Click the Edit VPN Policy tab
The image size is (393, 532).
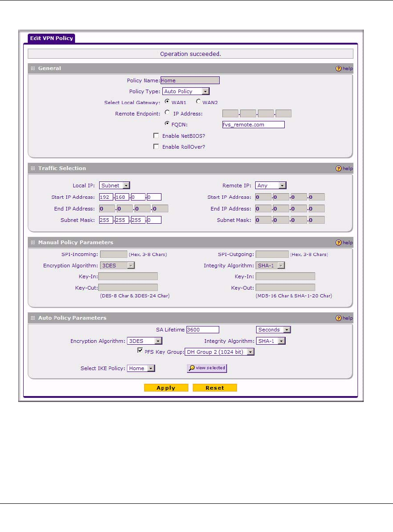coord(51,38)
